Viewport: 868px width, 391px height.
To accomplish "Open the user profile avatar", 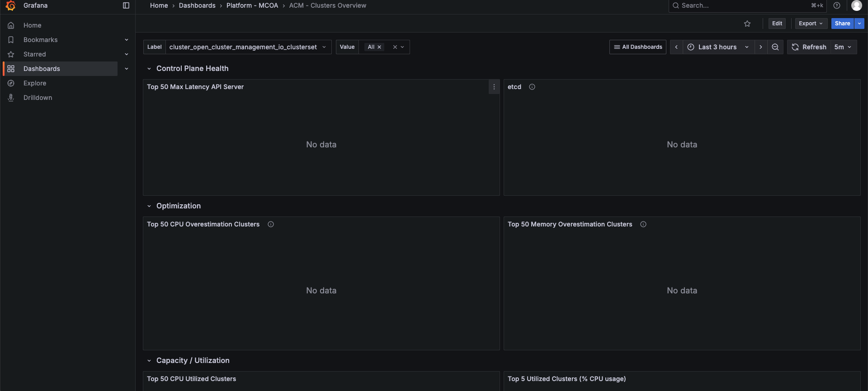I will tap(856, 5).
